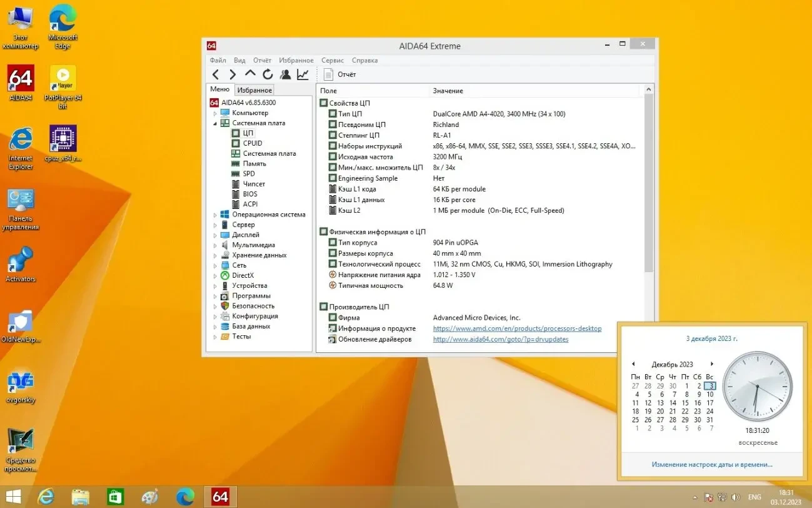
Task: Open the AMD processors-desktop link
Action: pos(517,328)
